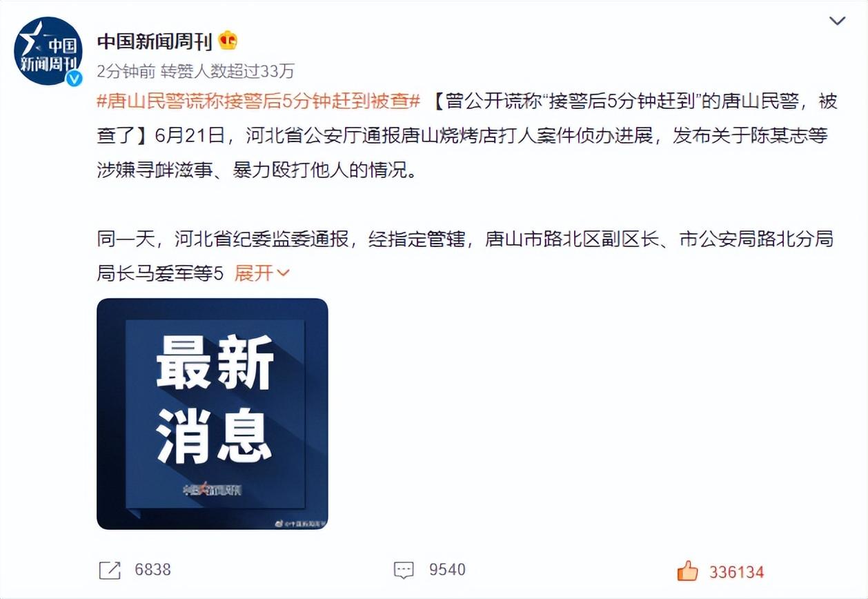Open hashtag #唐山民警谎称接警后5分钟赶到被查#

pos(259,102)
